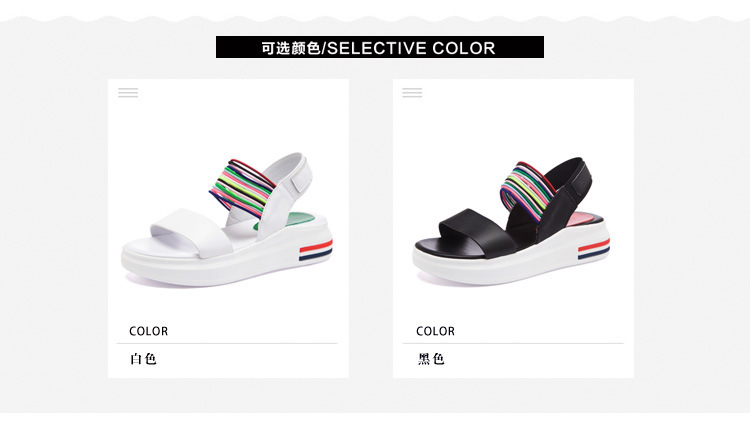This screenshot has width=750, height=421.
Task: Click the black ankle strap on right sandal
Action: 575,183
